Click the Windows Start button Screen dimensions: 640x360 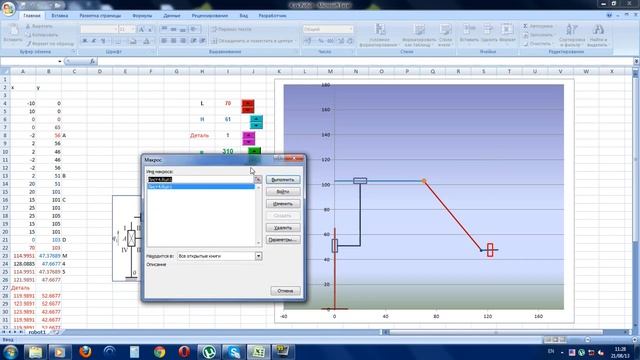point(10,352)
